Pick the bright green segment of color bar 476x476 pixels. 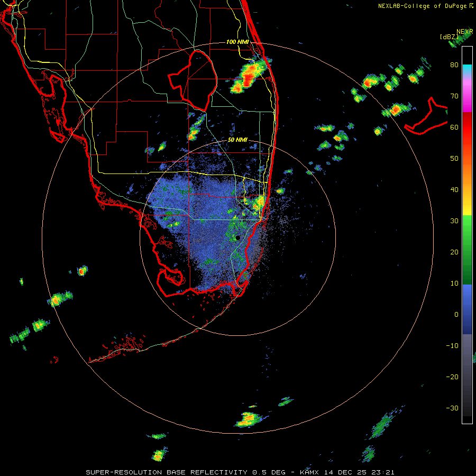pos(467,225)
